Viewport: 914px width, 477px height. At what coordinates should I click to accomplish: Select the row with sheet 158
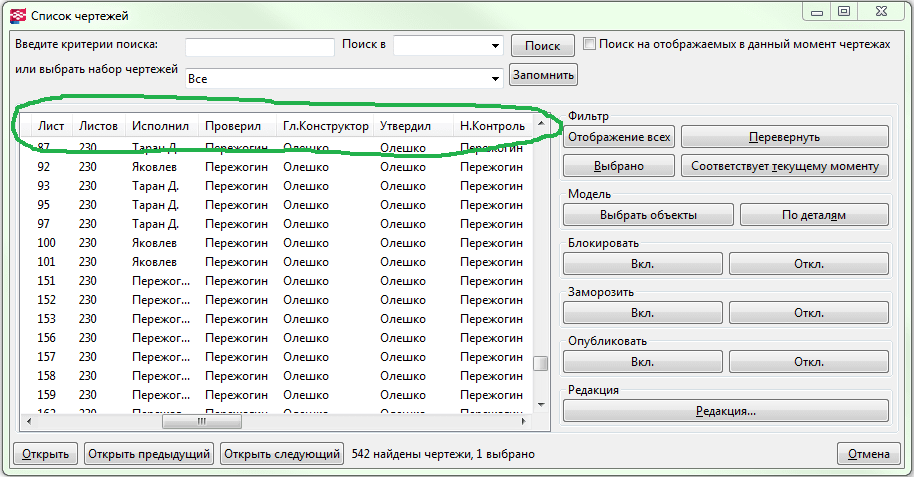[277, 376]
